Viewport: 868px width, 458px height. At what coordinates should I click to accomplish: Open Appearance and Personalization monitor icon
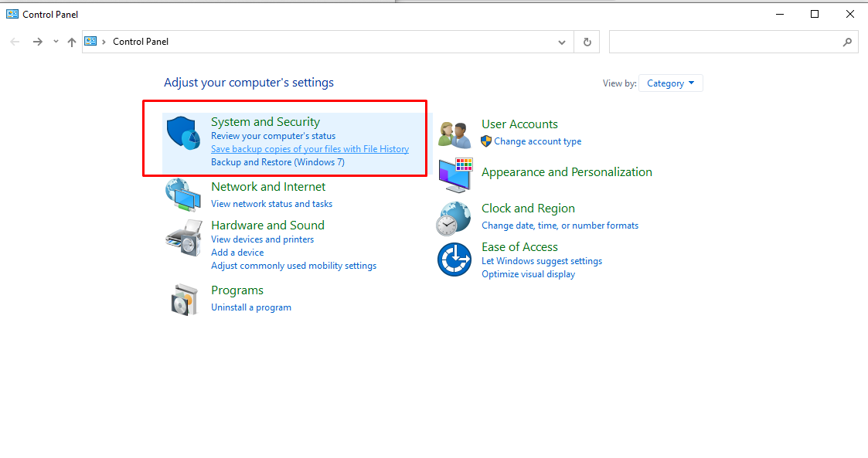click(x=454, y=175)
